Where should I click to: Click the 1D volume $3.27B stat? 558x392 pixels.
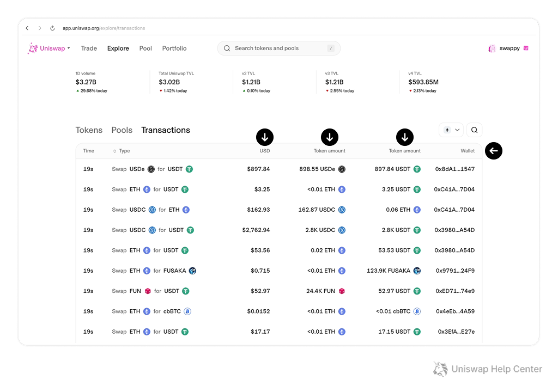point(91,82)
